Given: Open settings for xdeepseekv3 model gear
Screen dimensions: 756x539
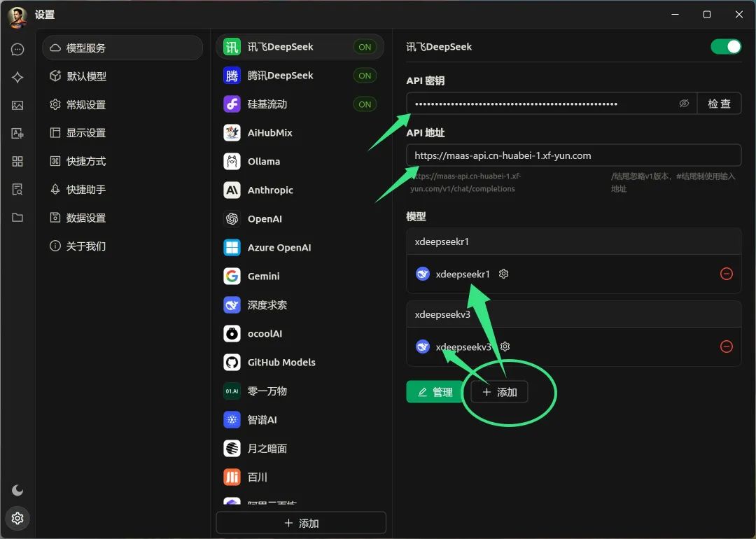Looking at the screenshot, I should [x=505, y=346].
